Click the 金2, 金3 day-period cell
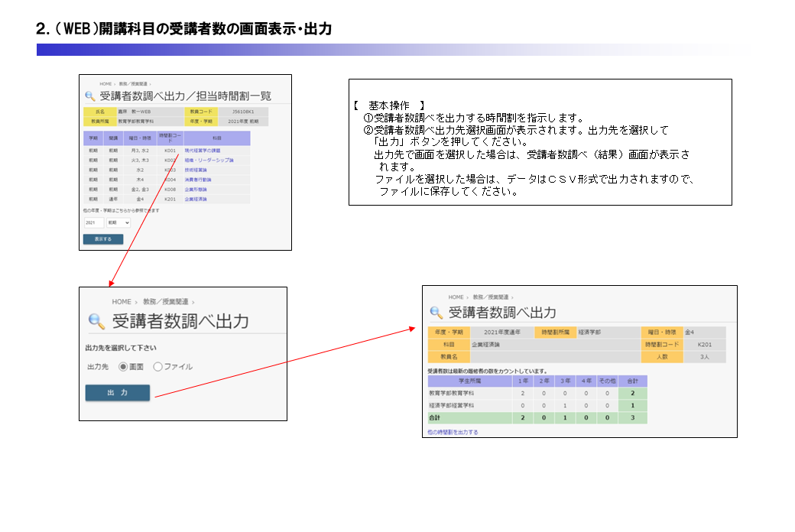The height and width of the screenshot is (532, 795). point(140,189)
